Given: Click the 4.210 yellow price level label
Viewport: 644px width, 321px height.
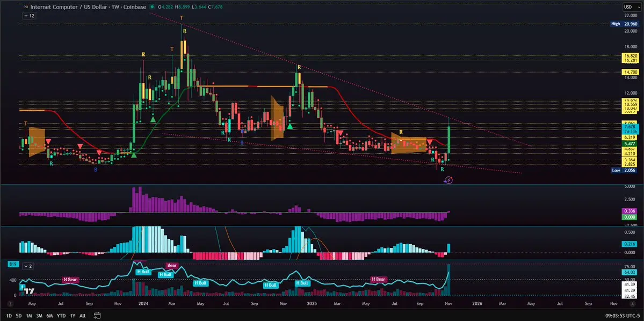Looking at the screenshot, I should 631,153.
